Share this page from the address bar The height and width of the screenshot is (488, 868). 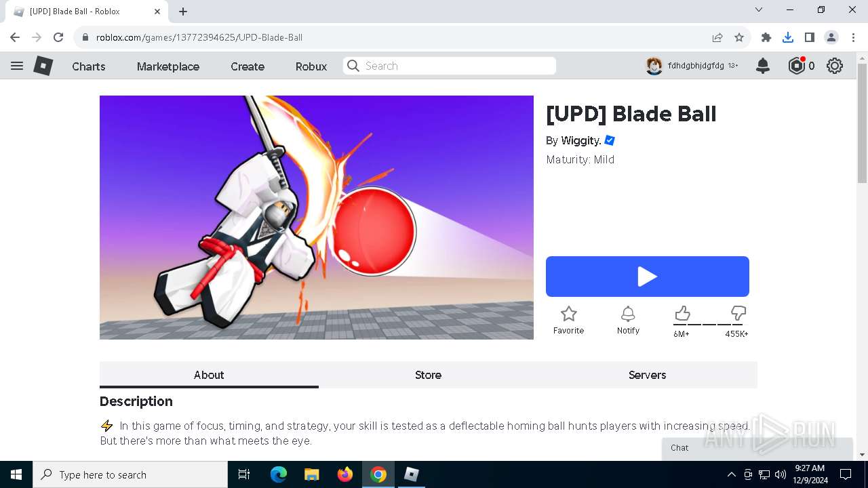coord(717,37)
